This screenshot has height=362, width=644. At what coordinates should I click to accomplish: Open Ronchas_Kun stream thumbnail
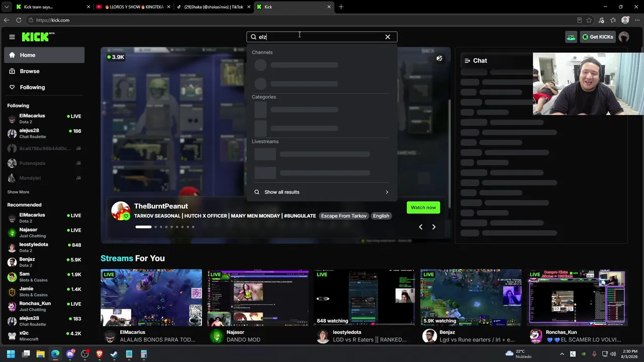point(578,298)
